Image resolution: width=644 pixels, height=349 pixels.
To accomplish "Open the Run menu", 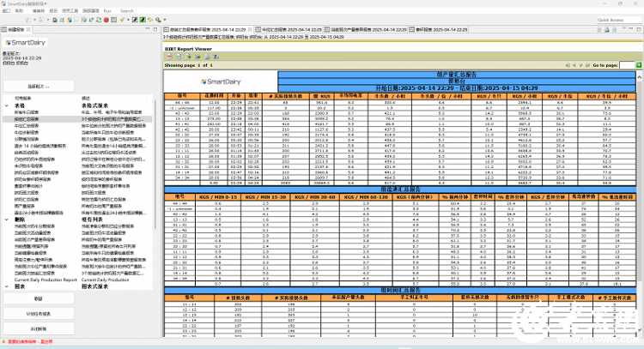I will point(107,10).
